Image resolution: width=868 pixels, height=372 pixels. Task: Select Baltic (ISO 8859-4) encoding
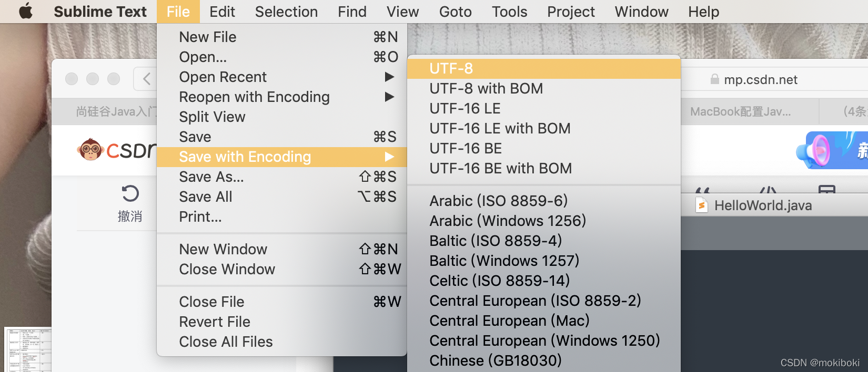coord(544,241)
